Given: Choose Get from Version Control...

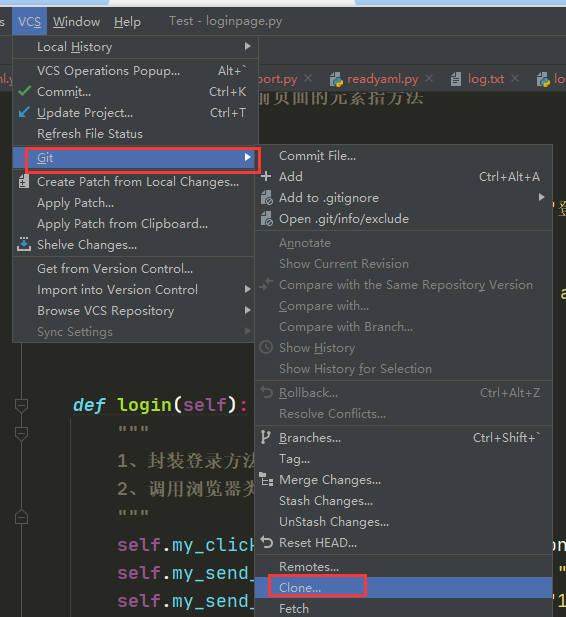Looking at the screenshot, I should pos(135,269).
